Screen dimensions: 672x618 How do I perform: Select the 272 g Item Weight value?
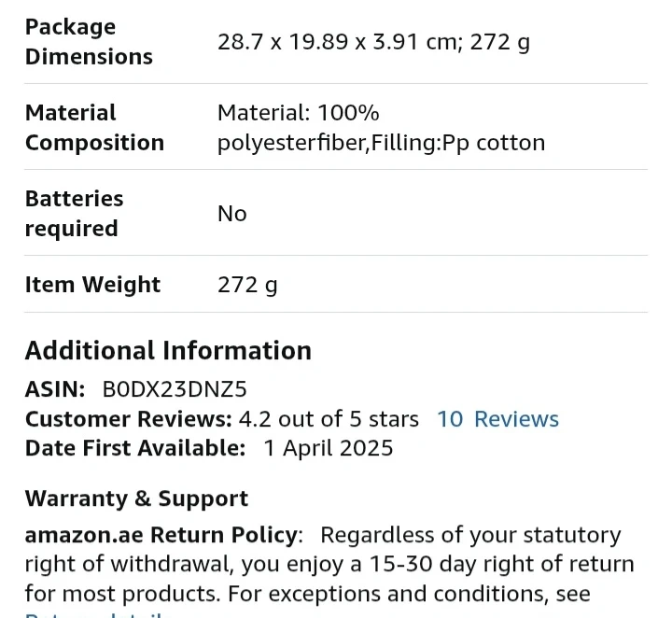pyautogui.click(x=247, y=285)
